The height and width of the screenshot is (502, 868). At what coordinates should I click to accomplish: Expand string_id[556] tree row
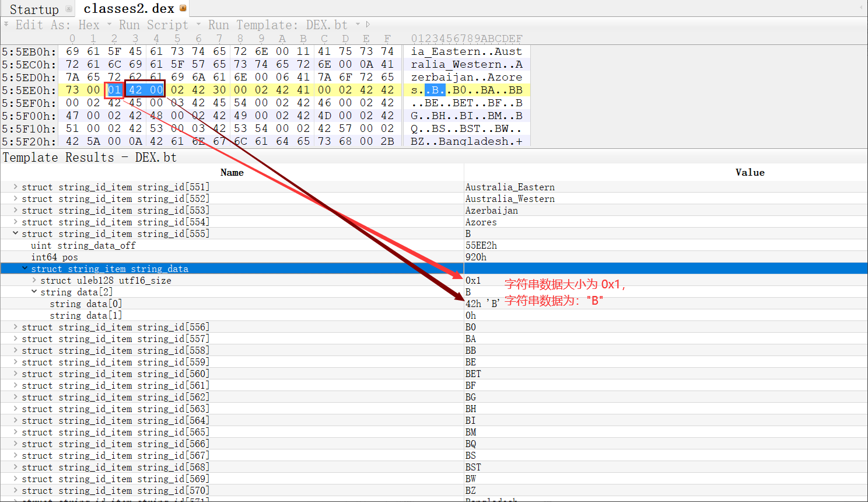[16, 327]
